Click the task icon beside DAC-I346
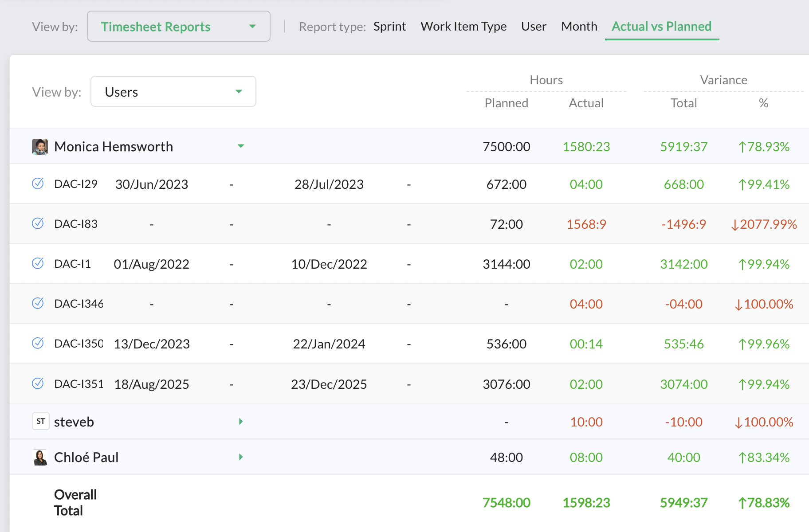Screen dimensions: 809x532 38,303
